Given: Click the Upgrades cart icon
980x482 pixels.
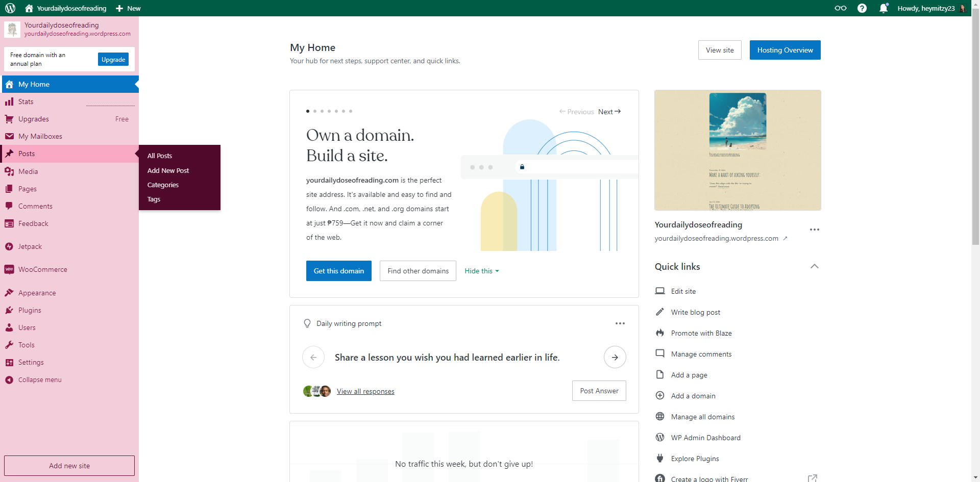Looking at the screenshot, I should pyautogui.click(x=9, y=119).
